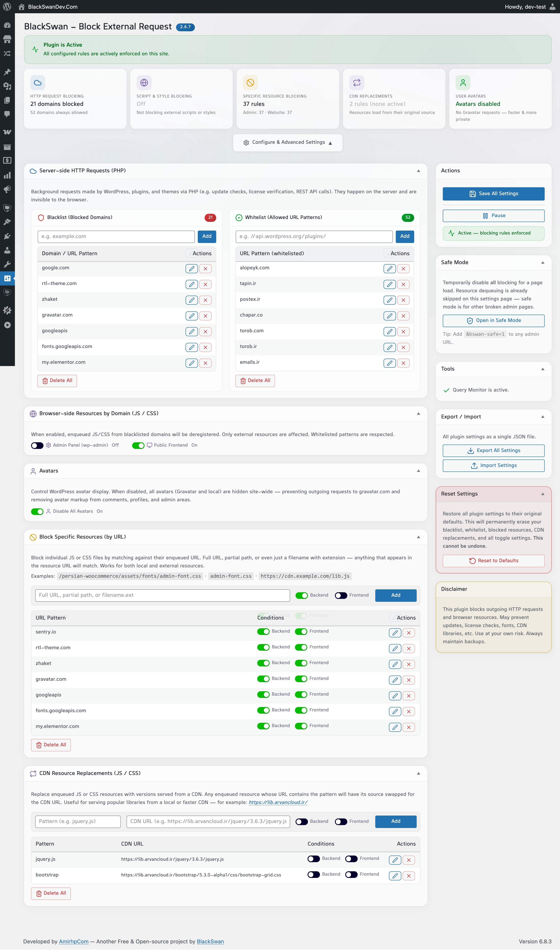Select the megaphone marketing icon in the sidebar
Image resolution: width=560 pixels, height=950 pixels.
[7, 189]
